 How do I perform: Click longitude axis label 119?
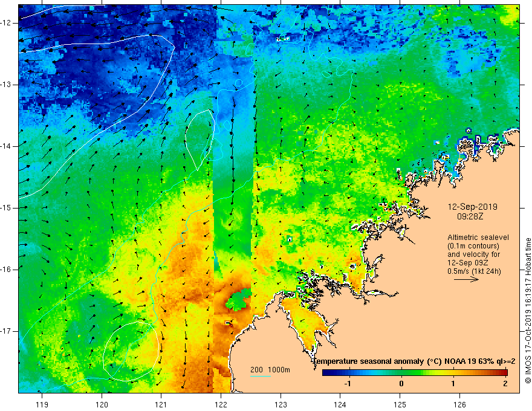tap(42, 405)
